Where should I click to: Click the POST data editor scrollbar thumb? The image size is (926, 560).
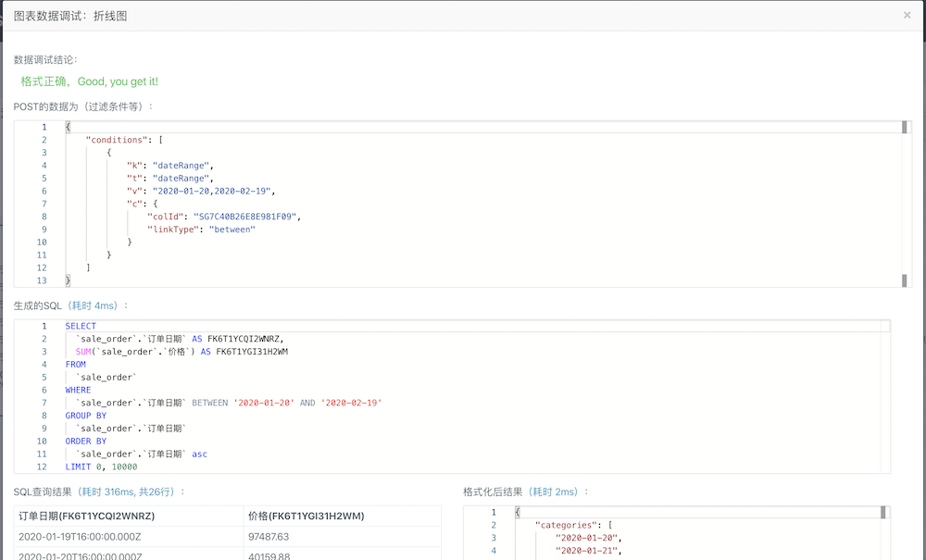point(904,127)
